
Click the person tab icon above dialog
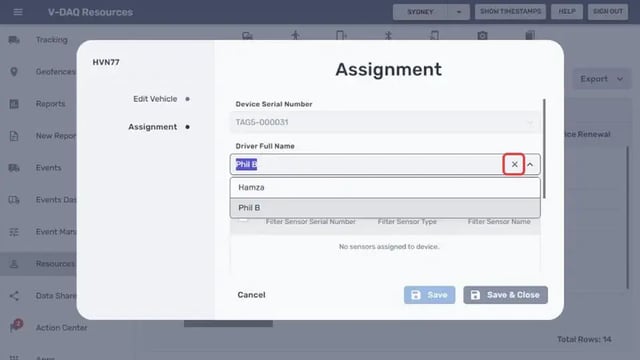[x=296, y=35]
